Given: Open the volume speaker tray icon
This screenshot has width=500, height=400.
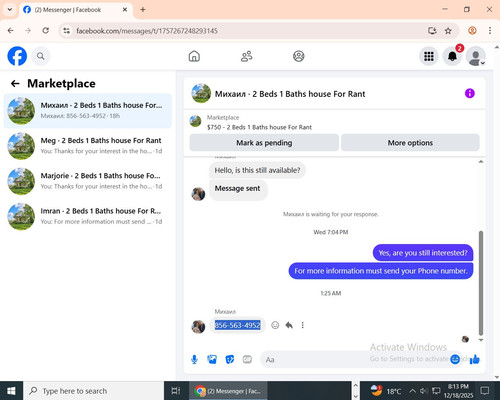Looking at the screenshot, I should coord(423,391).
